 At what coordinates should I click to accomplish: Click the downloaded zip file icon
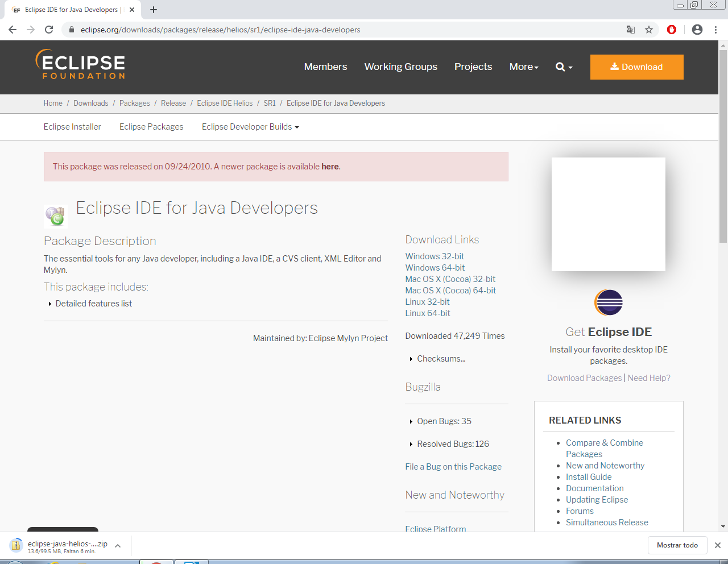pos(16,546)
